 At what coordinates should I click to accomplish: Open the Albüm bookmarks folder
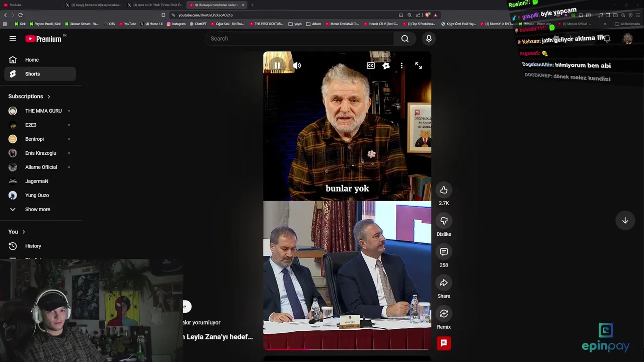(x=314, y=24)
